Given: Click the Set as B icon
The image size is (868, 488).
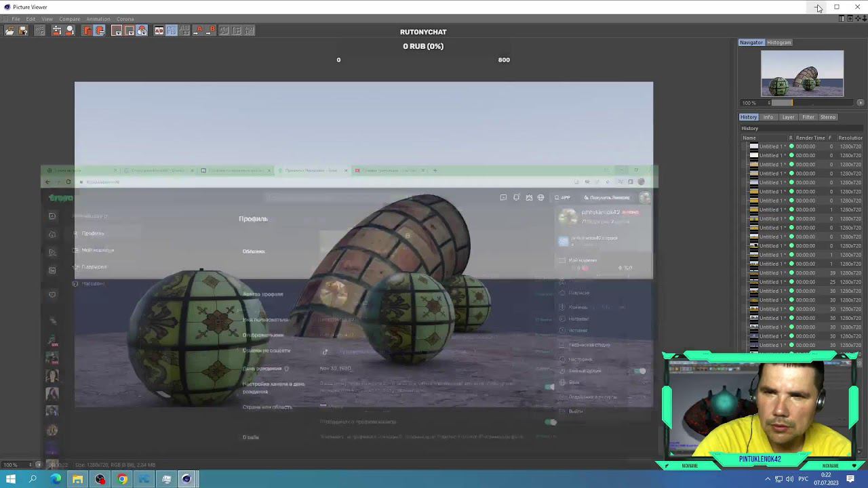Looking at the screenshot, I should point(212,30).
